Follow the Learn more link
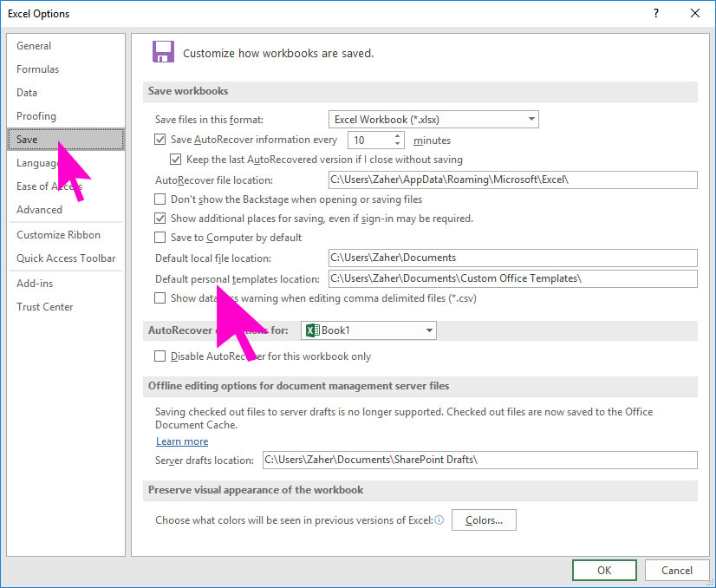 [x=182, y=441]
